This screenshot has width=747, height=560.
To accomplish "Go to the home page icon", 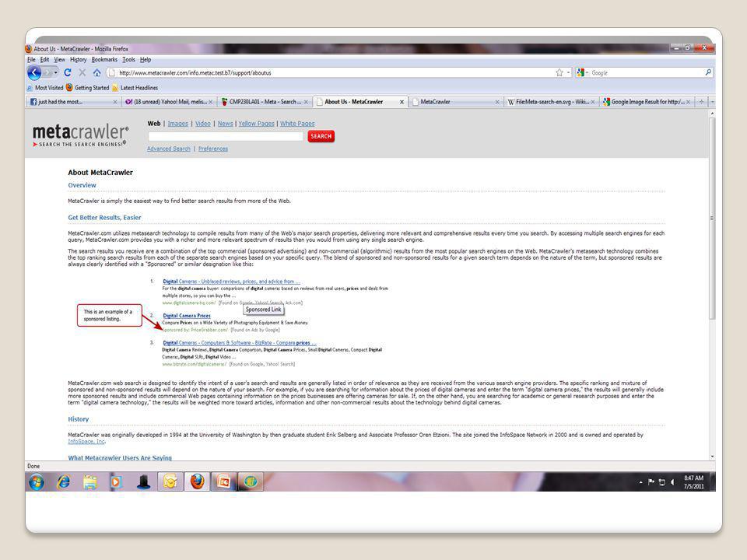I will pyautogui.click(x=96, y=72).
